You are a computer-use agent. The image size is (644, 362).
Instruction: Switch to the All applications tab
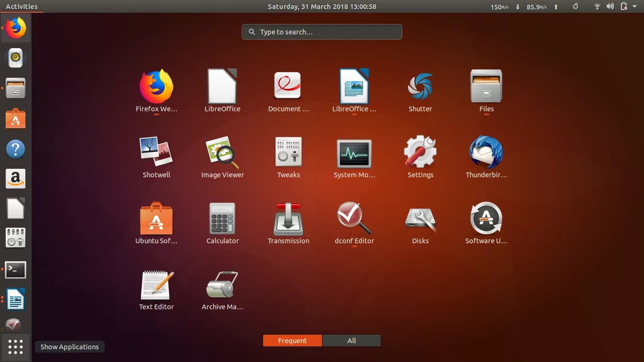pos(351,340)
